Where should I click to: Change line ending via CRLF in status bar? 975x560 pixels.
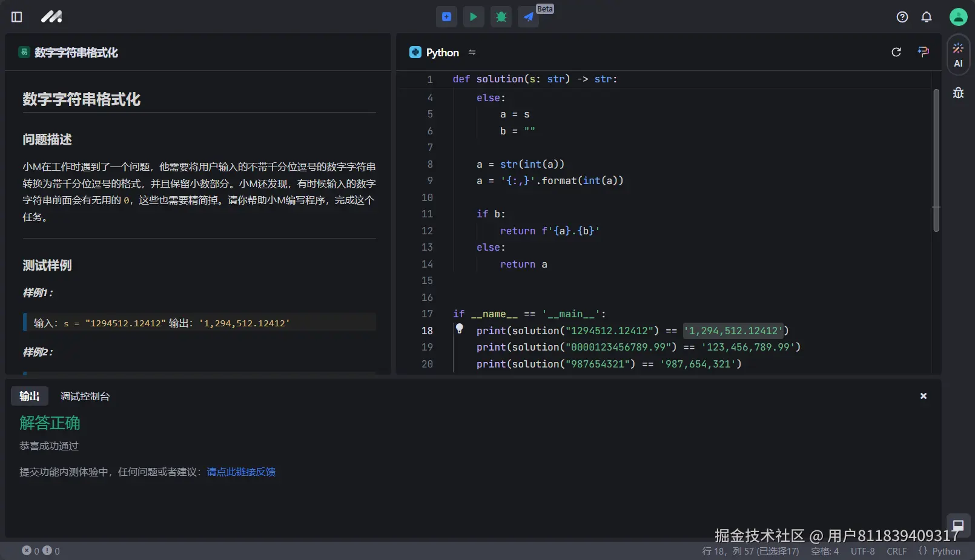[x=896, y=551]
